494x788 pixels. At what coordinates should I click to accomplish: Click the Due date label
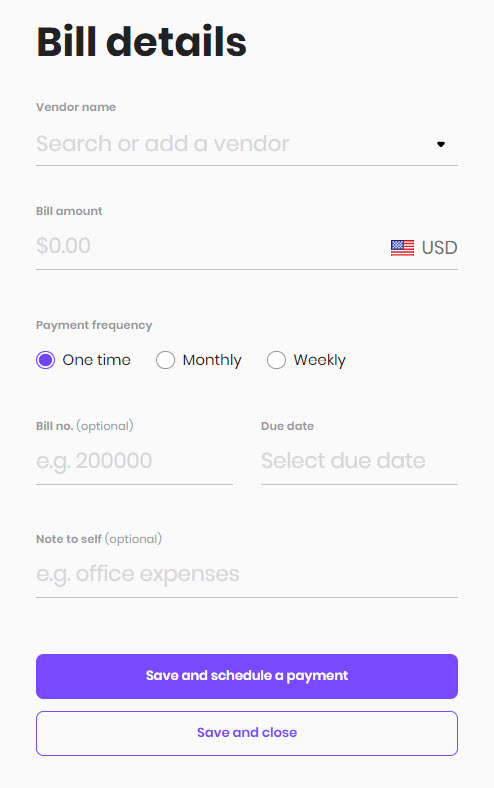pyautogui.click(x=287, y=426)
